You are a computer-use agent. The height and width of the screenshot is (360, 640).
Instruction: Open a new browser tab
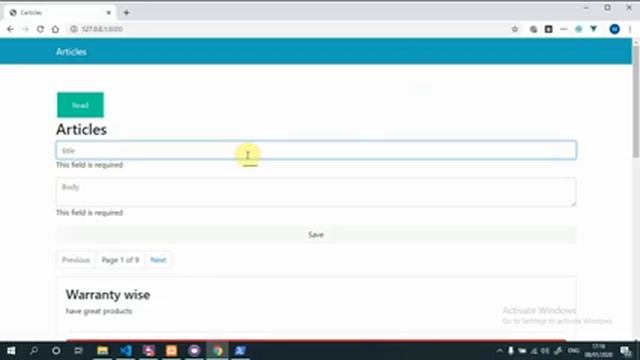127,13
